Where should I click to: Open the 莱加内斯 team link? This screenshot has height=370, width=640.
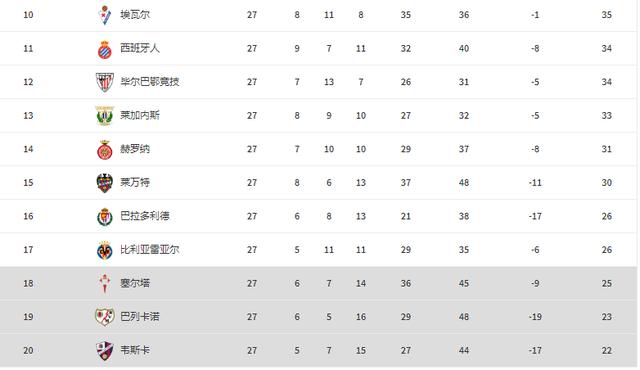click(x=140, y=115)
